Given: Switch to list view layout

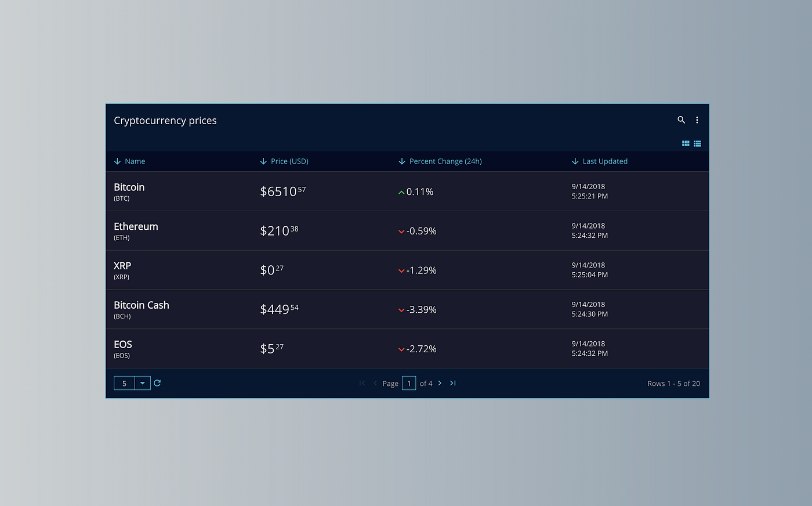Looking at the screenshot, I should [x=697, y=143].
